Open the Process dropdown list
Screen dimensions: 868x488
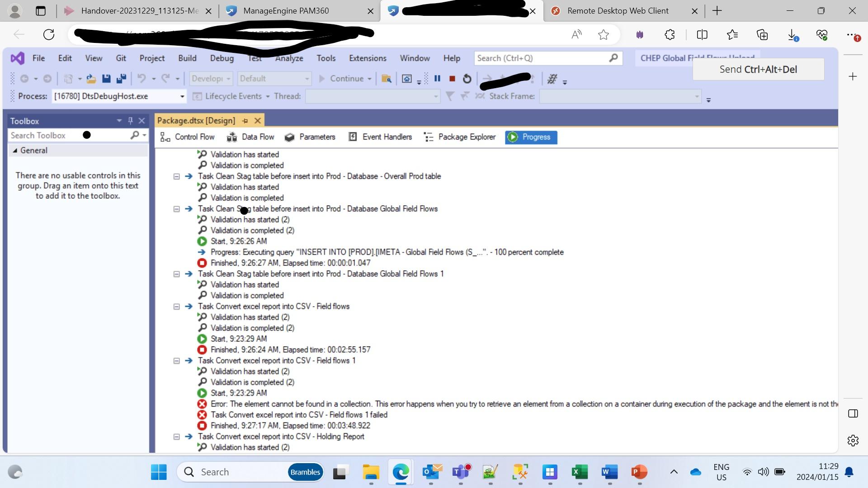click(x=182, y=96)
